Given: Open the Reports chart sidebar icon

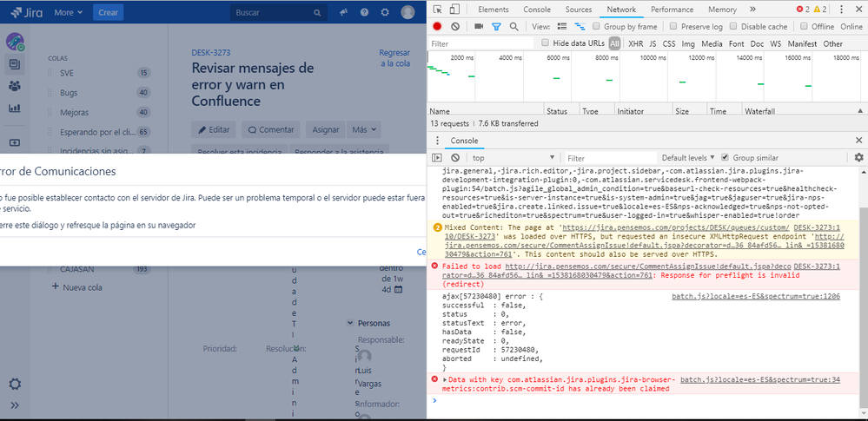Looking at the screenshot, I should pyautogui.click(x=15, y=109).
